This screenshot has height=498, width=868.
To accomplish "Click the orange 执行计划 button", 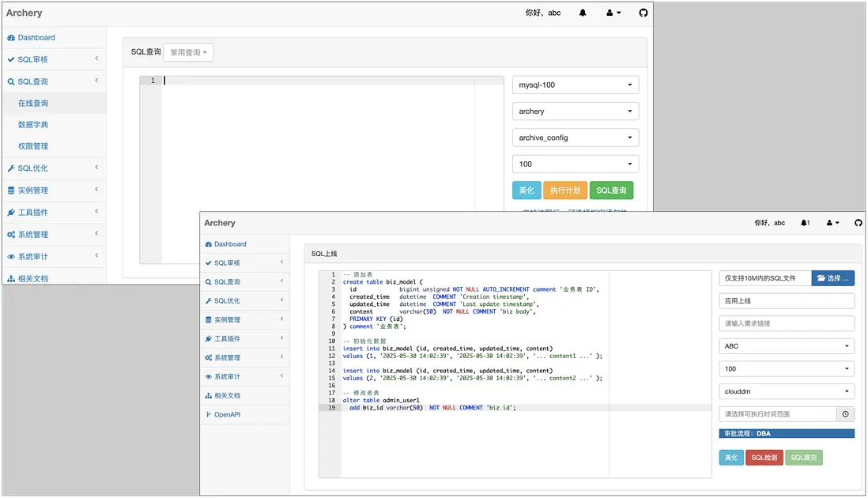I will tap(564, 191).
